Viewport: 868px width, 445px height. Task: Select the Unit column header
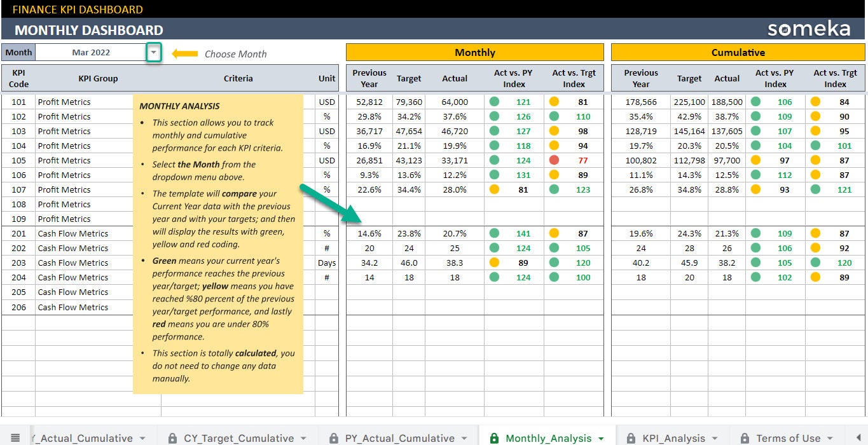point(327,78)
